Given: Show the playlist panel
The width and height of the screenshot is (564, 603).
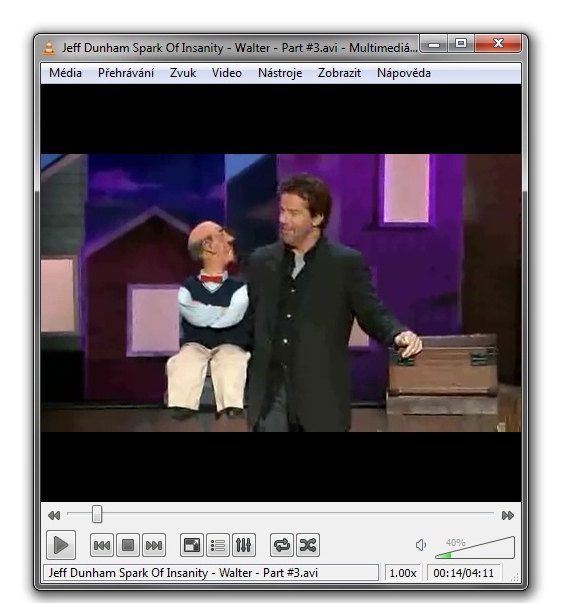Looking at the screenshot, I should pos(218,545).
